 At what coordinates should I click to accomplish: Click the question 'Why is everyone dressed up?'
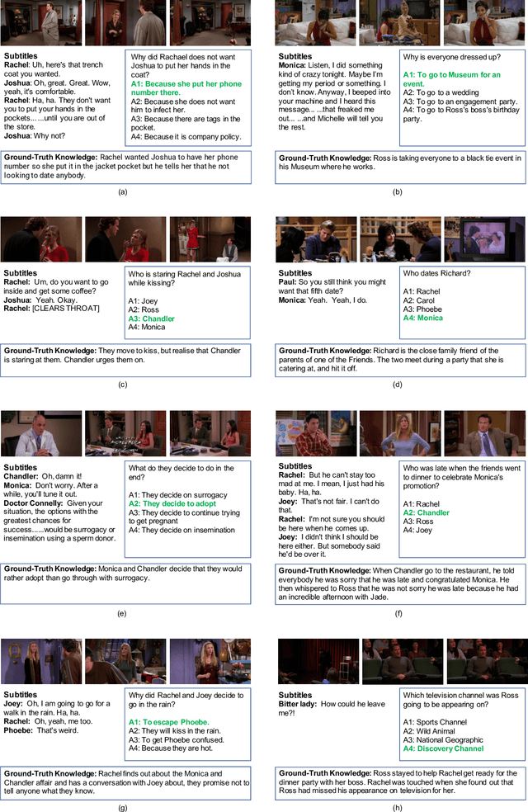(x=445, y=56)
